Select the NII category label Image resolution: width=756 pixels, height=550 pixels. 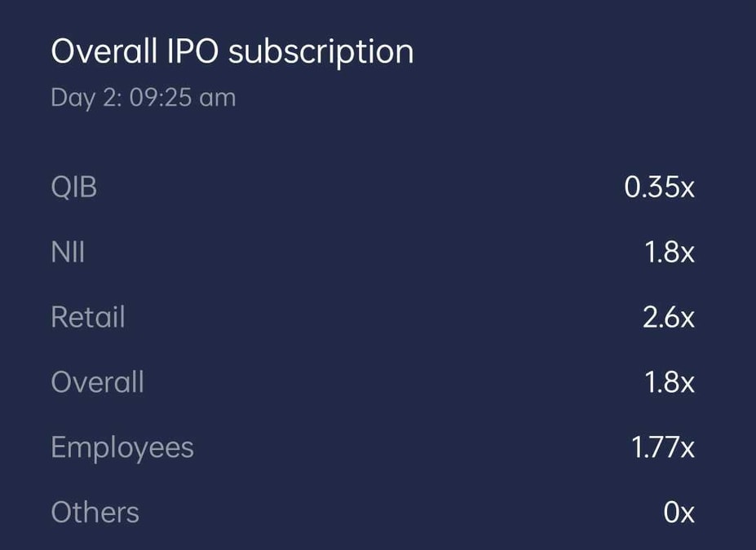[69, 252]
